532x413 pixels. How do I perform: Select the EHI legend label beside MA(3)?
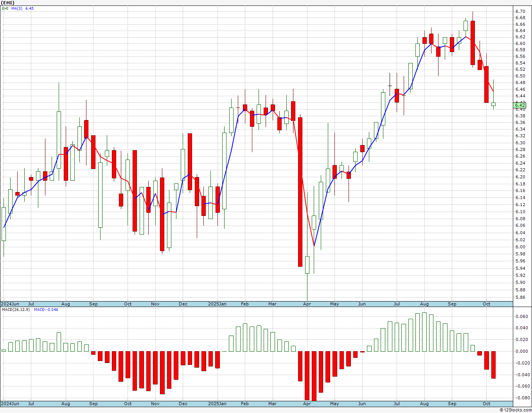click(5, 8)
